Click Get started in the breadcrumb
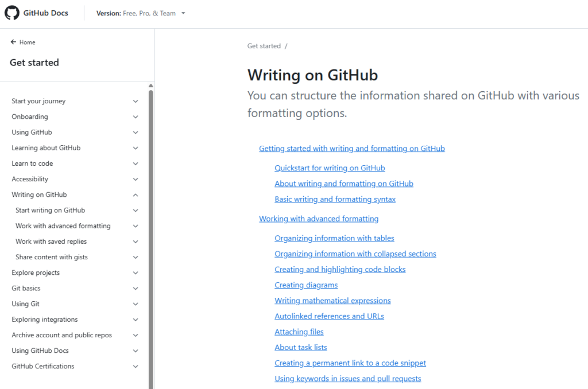This screenshot has height=389, width=588. [x=262, y=46]
